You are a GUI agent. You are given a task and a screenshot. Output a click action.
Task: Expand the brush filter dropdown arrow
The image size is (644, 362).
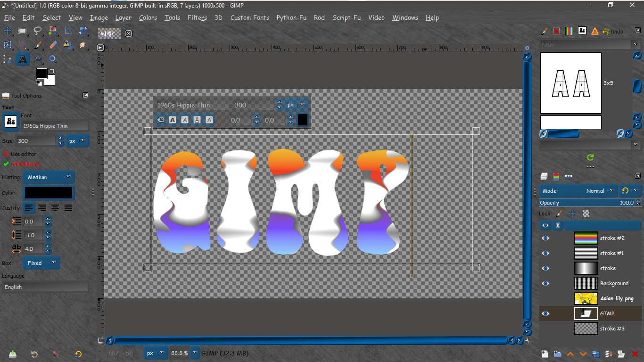[635, 45]
